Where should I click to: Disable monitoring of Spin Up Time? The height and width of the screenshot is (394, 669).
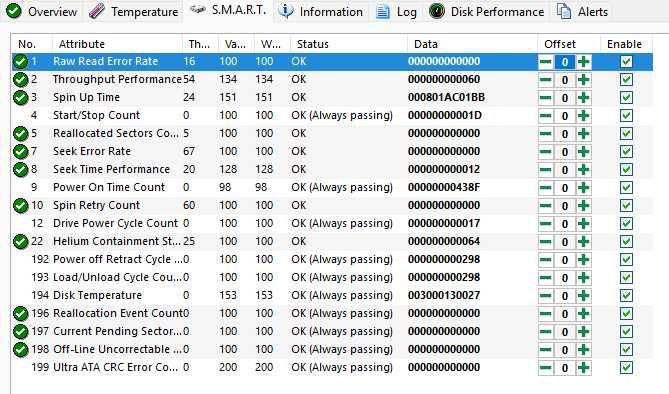(626, 98)
